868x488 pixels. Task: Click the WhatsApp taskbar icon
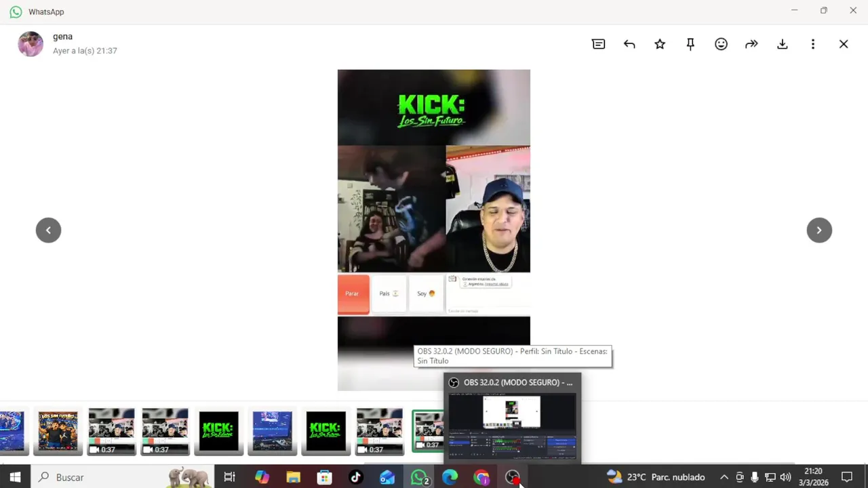tap(419, 477)
